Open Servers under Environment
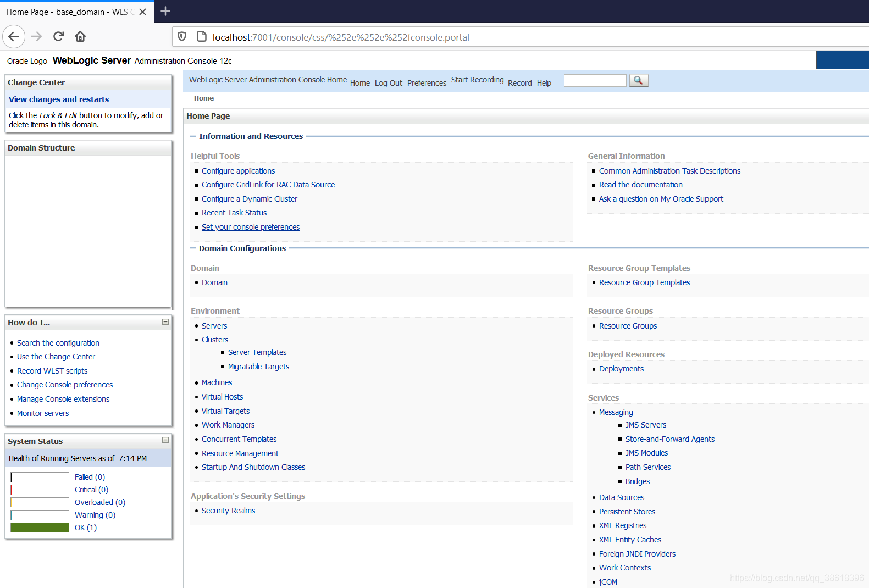Viewport: 869px width, 588px height. (214, 326)
